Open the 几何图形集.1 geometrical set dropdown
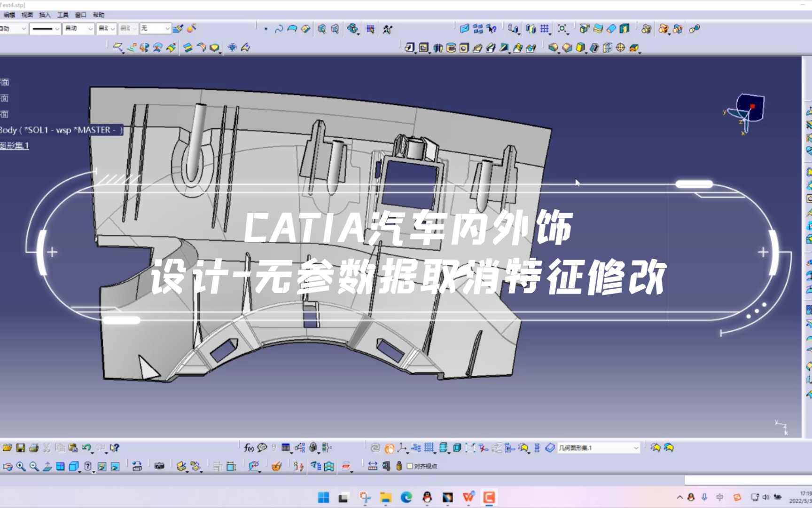The height and width of the screenshot is (508, 812). [x=598, y=448]
